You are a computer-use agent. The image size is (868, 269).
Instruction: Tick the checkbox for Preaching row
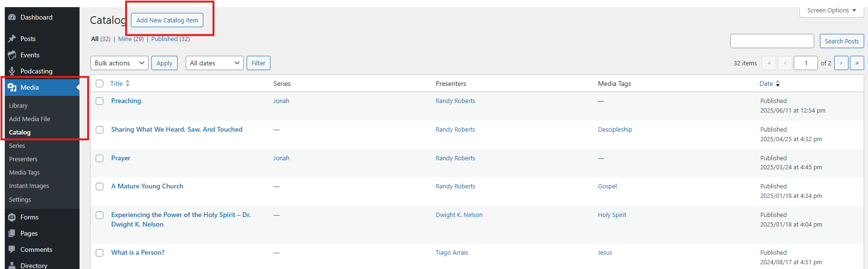pyautogui.click(x=100, y=101)
